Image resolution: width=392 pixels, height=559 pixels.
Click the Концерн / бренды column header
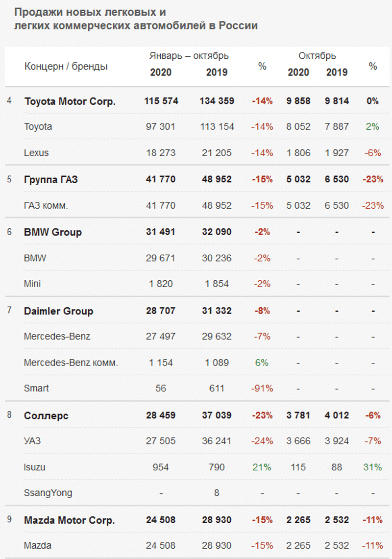[66, 67]
